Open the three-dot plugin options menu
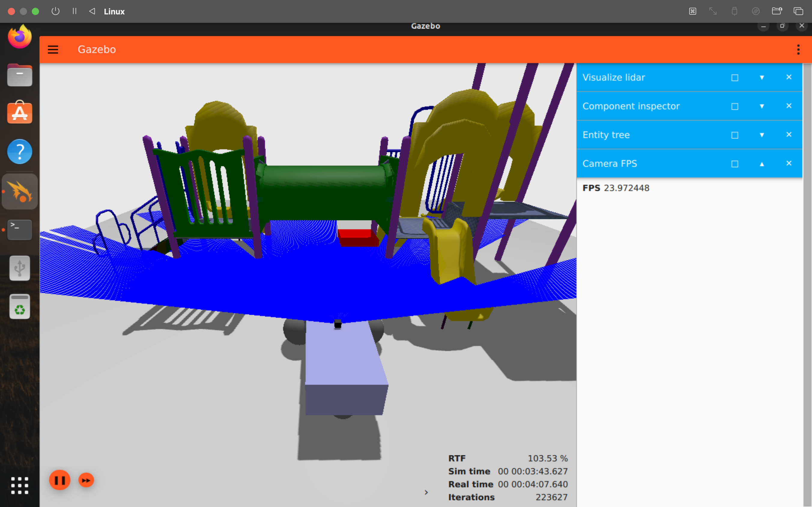This screenshot has height=507, width=812. point(798,49)
